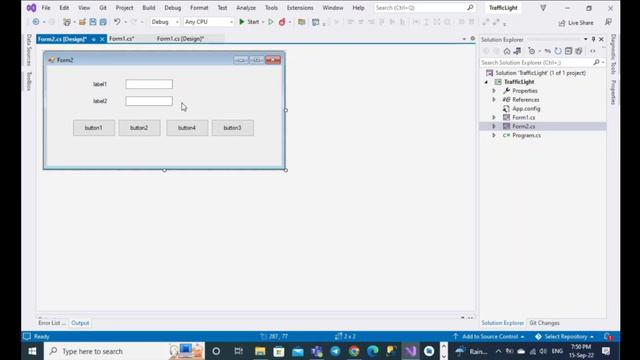The width and height of the screenshot is (640, 360).
Task: Click the View Code icon in Solution Explorer
Action: 593,51
